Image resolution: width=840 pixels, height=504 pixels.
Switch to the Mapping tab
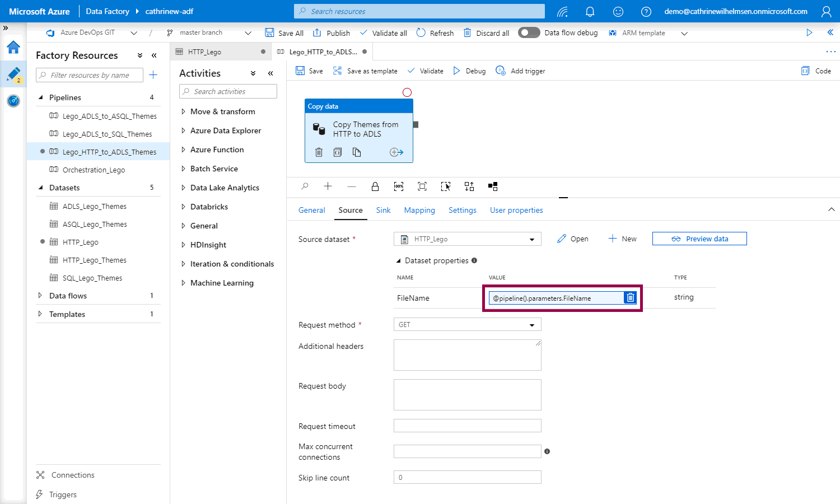(x=419, y=210)
